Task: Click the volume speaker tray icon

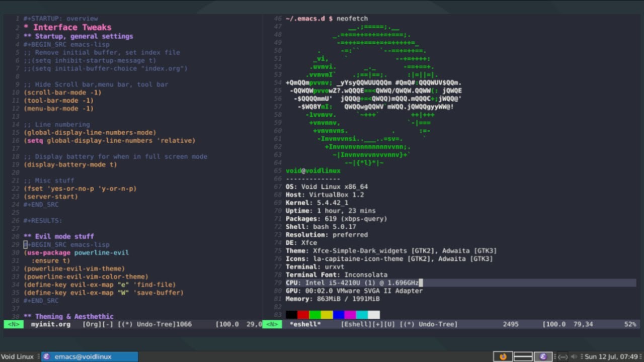Action: point(574,356)
